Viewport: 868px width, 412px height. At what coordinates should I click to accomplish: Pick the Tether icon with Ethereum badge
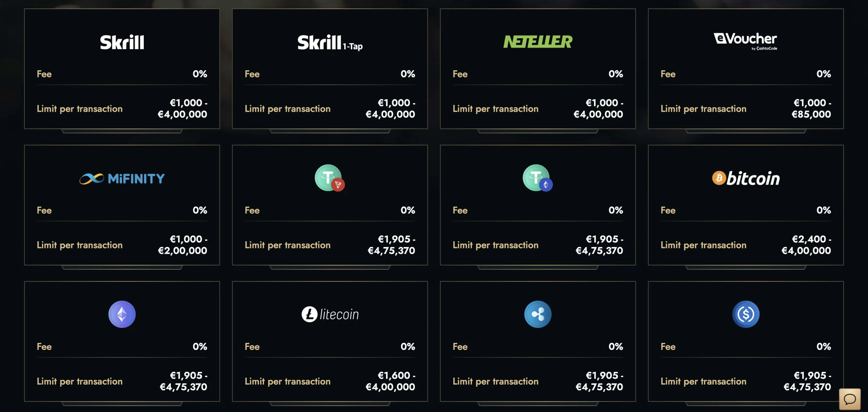[x=538, y=178]
